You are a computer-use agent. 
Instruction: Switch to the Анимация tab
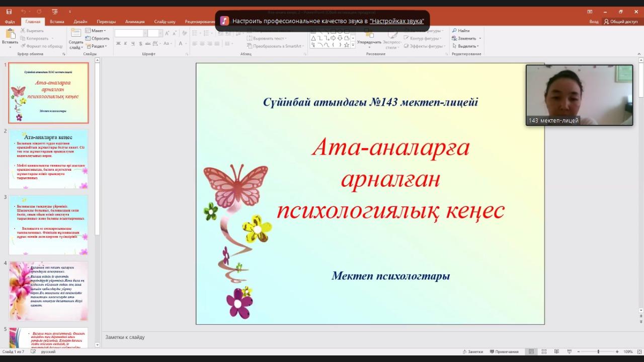pos(135,22)
